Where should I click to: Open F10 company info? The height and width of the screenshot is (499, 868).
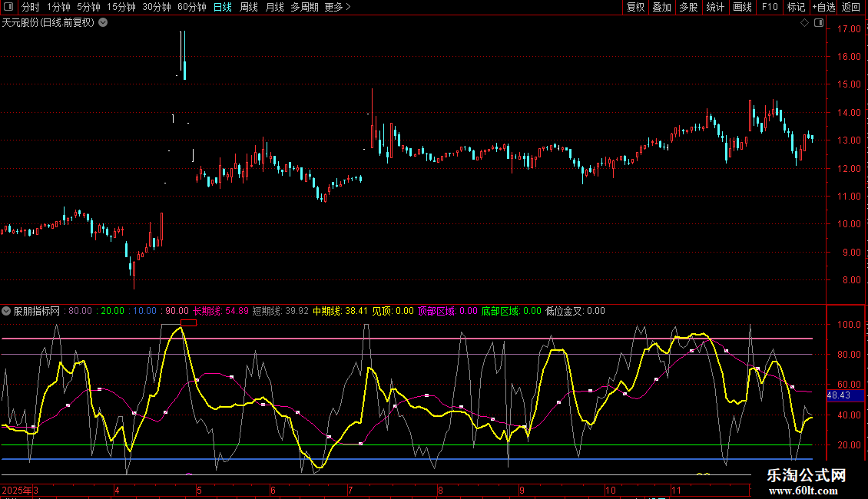[x=770, y=8]
